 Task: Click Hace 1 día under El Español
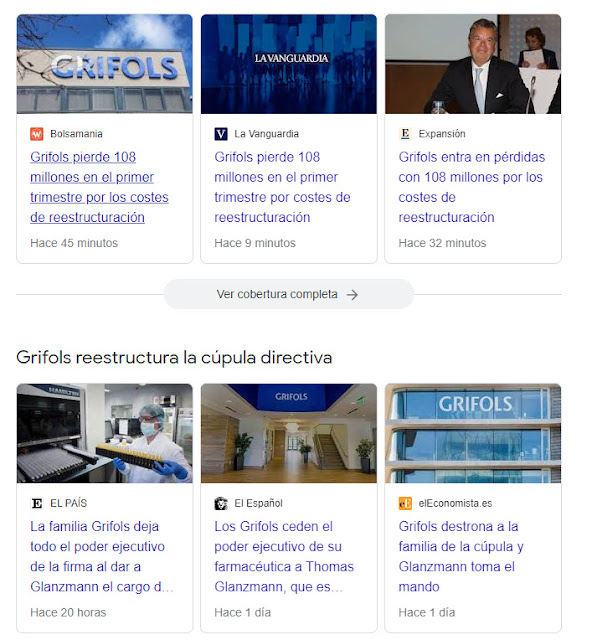[x=243, y=613]
